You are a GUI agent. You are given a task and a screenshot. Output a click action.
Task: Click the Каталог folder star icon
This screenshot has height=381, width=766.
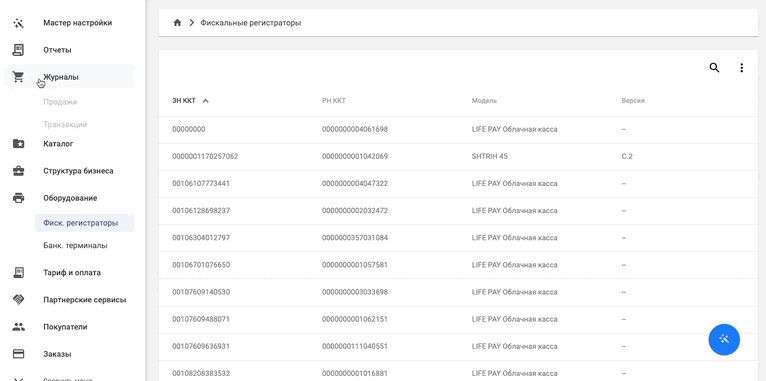click(19, 144)
